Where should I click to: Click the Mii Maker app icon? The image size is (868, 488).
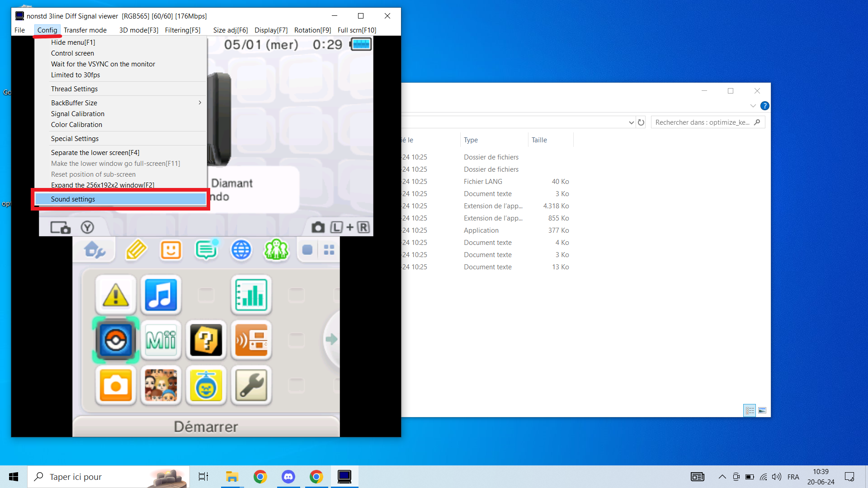[x=161, y=340]
